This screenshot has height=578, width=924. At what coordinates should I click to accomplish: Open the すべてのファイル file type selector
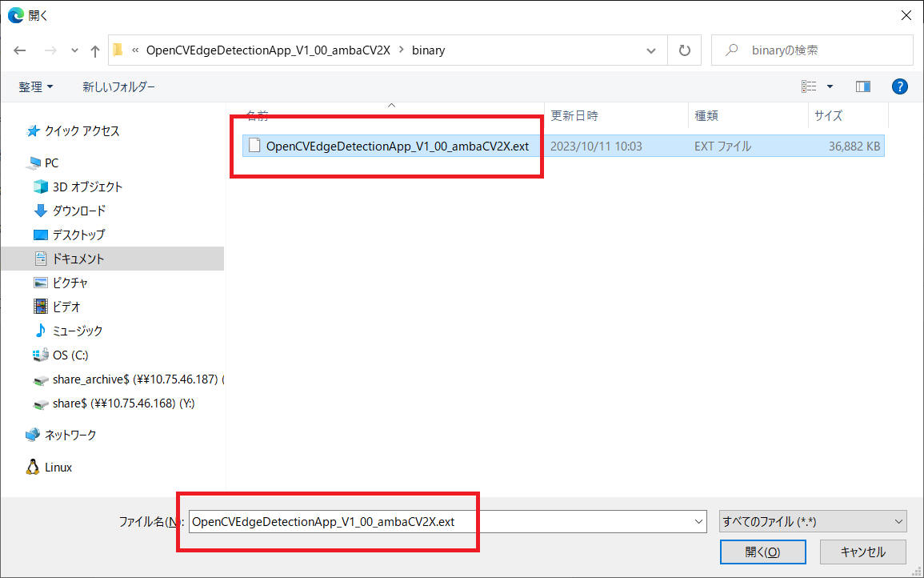pyautogui.click(x=811, y=521)
